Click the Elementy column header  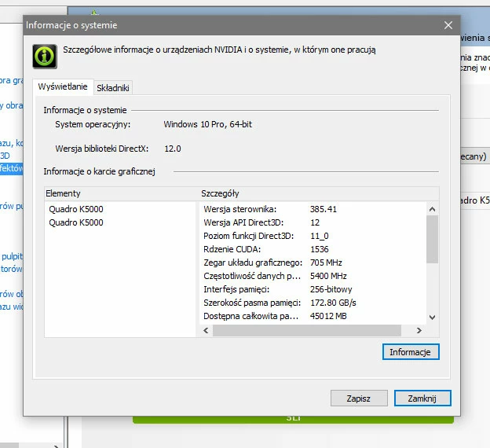point(121,193)
